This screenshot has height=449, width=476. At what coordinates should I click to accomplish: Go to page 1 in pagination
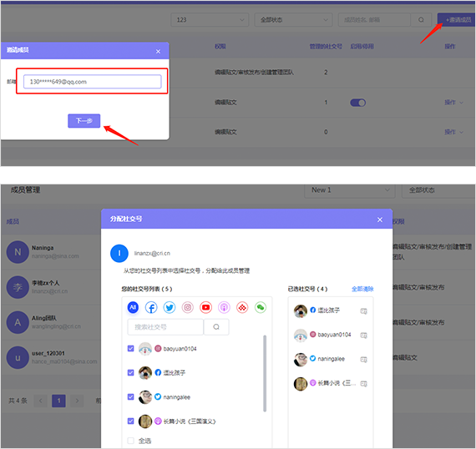[59, 401]
